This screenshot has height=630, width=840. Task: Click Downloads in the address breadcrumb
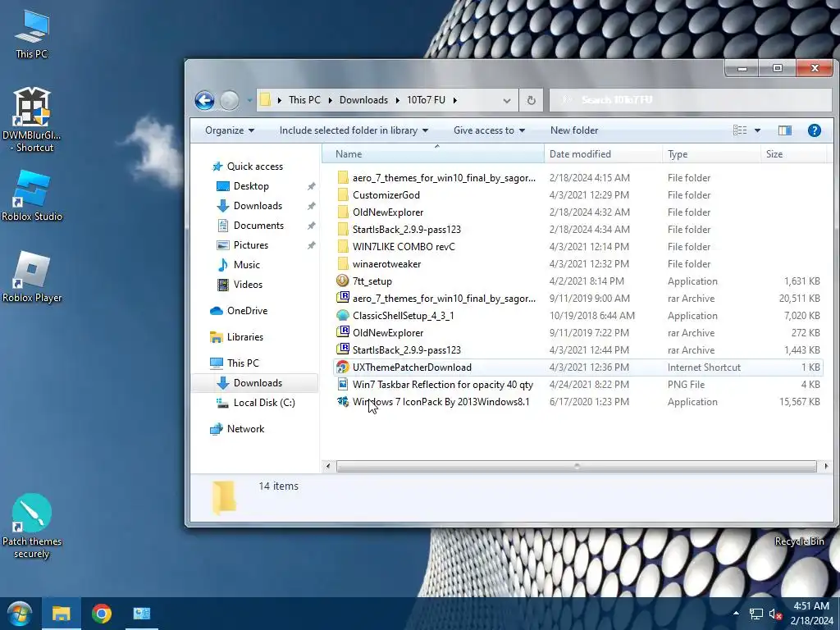(363, 100)
